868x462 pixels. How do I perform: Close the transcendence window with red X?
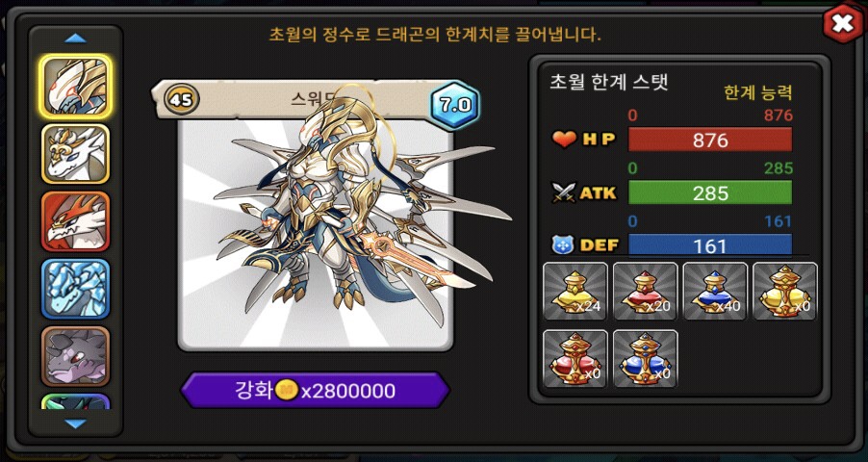coord(842,24)
